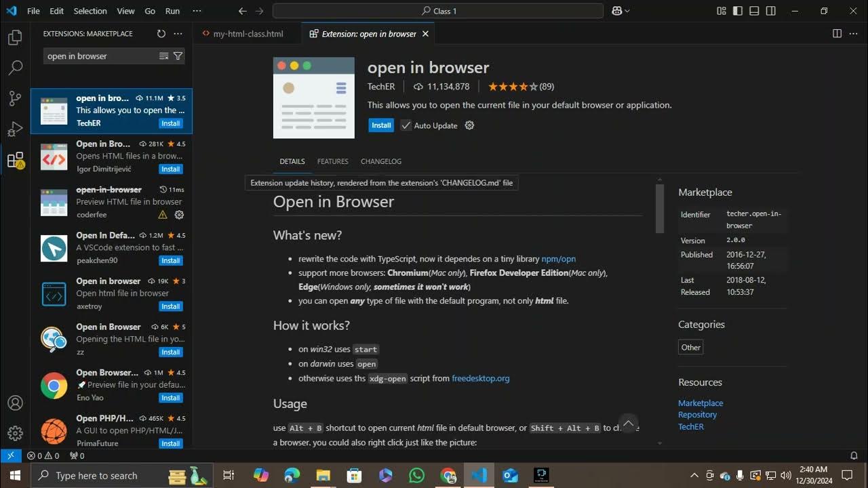Open the Run menu
The height and width of the screenshot is (488, 868).
172,11
